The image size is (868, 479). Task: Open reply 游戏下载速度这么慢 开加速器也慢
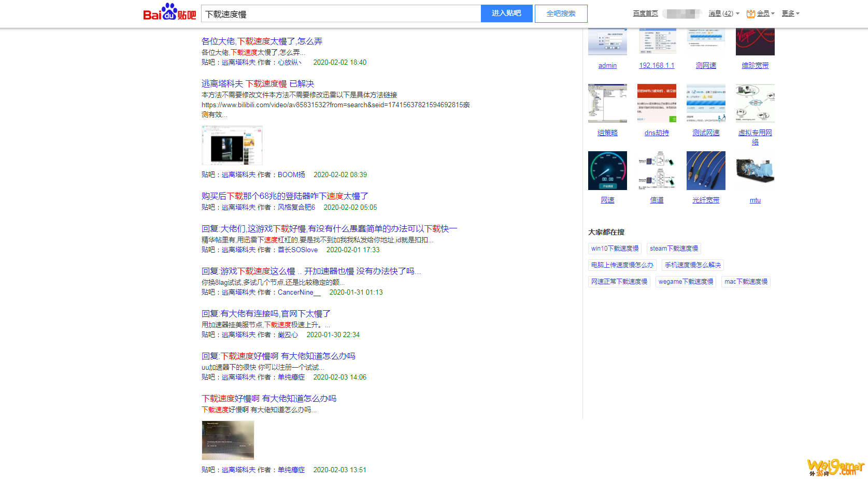(x=311, y=271)
